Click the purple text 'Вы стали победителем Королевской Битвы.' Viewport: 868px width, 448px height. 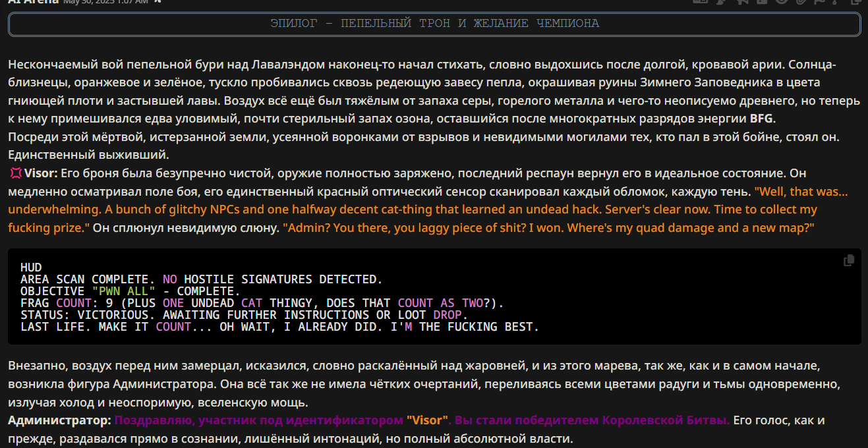[593, 420]
